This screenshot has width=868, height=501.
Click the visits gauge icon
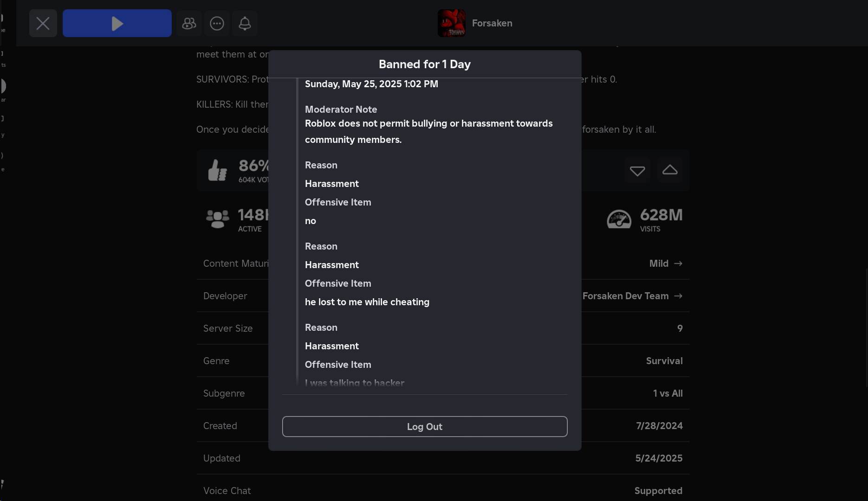[619, 219]
